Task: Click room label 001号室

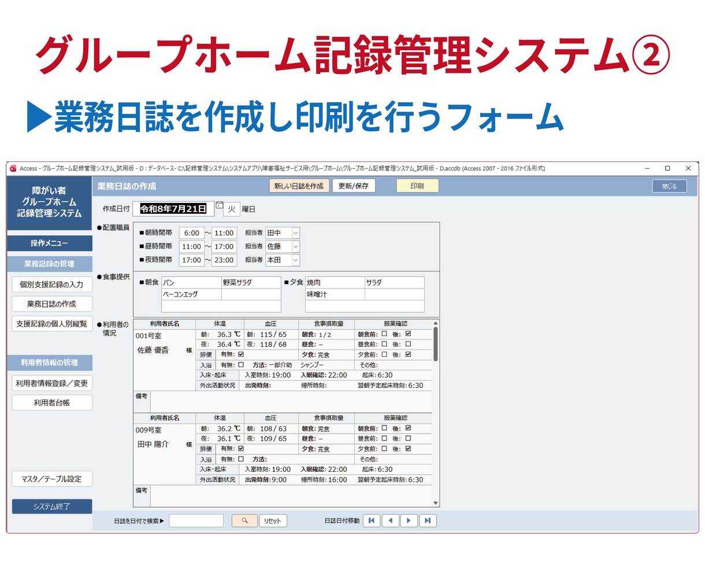Action: click(149, 336)
